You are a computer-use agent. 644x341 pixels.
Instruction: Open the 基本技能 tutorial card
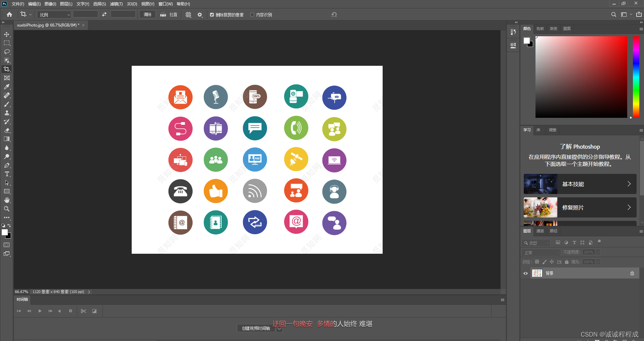pos(580,184)
